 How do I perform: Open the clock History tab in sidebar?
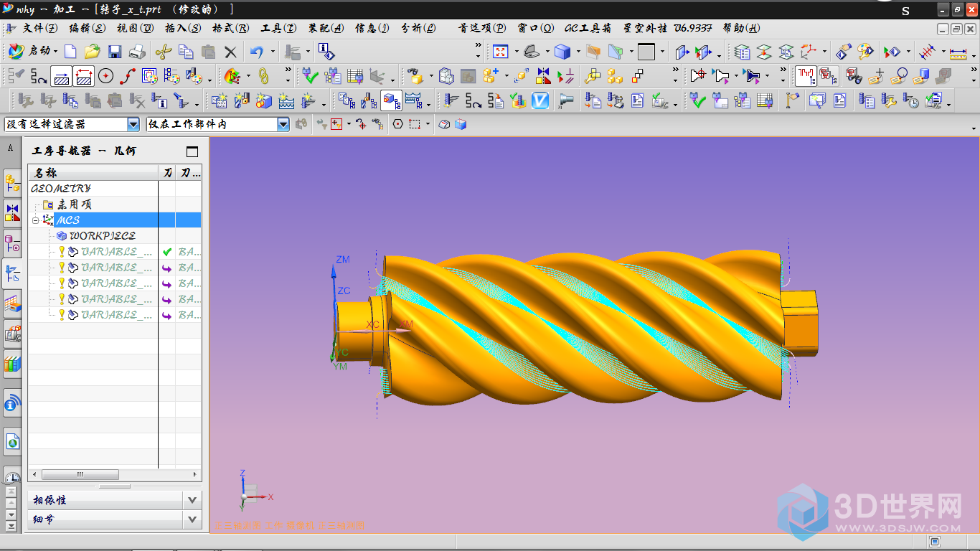tap(12, 476)
